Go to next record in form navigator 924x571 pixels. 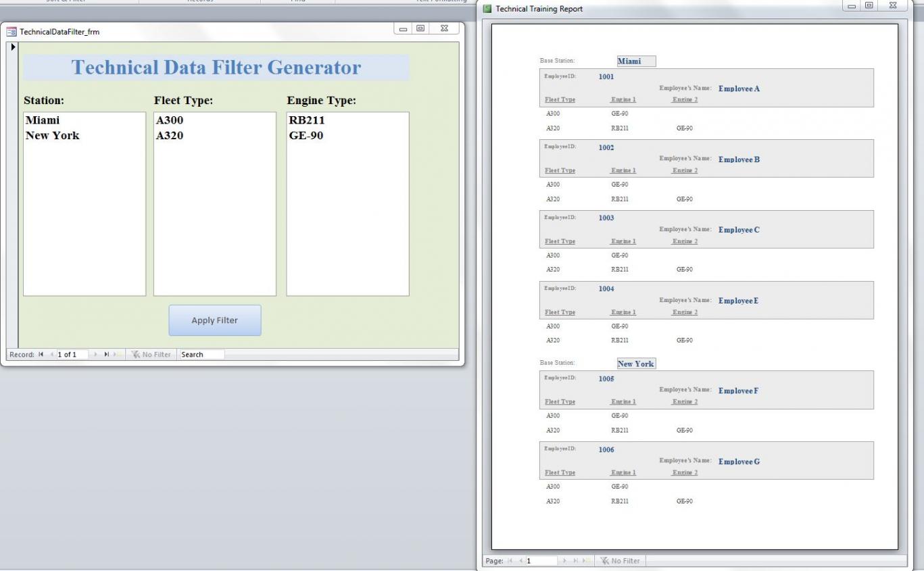point(95,354)
